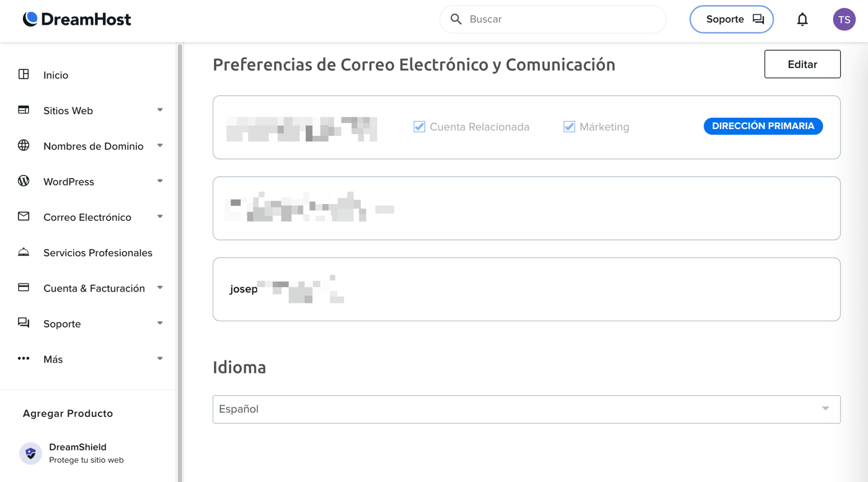The width and height of the screenshot is (868, 482).
Task: Toggle the Márketing checkbox
Action: point(569,127)
